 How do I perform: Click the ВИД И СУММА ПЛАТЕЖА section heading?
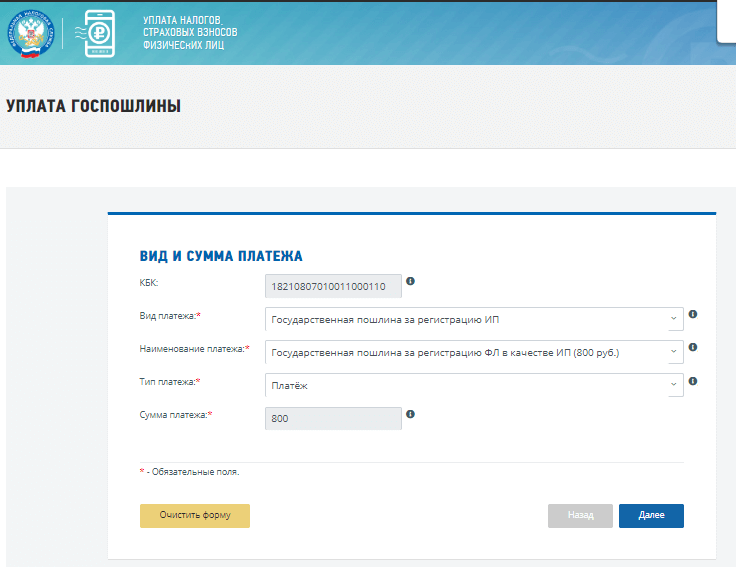(x=221, y=256)
